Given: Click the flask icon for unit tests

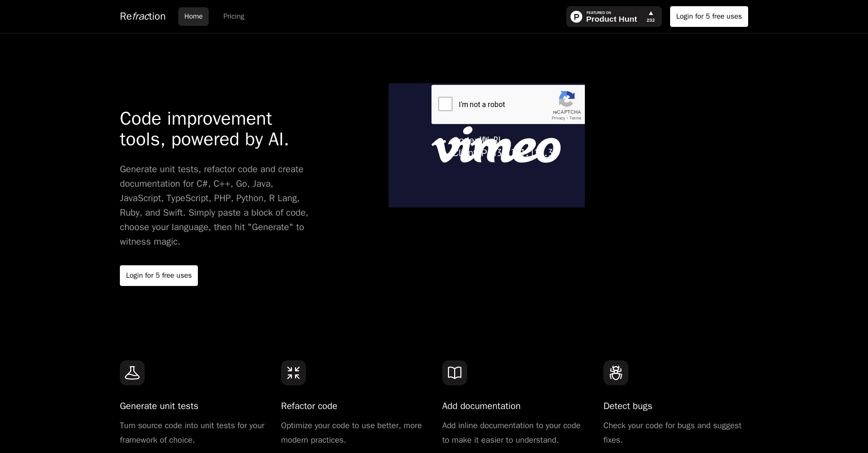Looking at the screenshot, I should (132, 373).
